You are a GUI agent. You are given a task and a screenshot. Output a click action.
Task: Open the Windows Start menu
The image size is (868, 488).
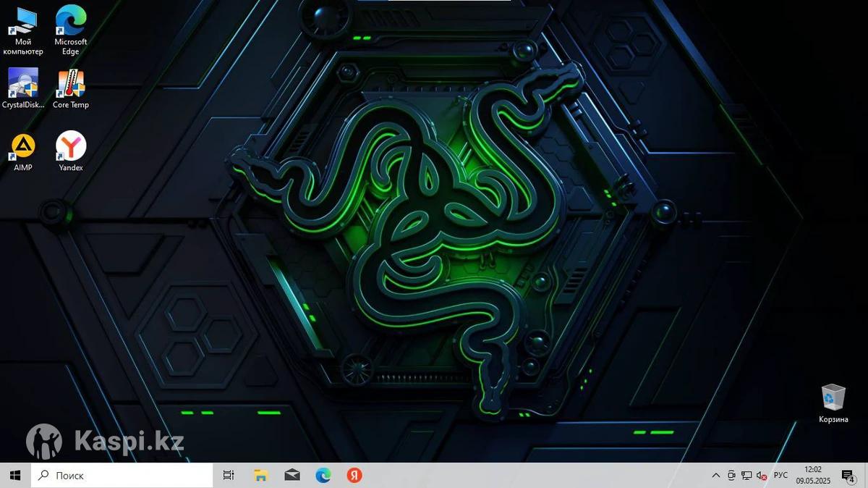pyautogui.click(x=15, y=475)
